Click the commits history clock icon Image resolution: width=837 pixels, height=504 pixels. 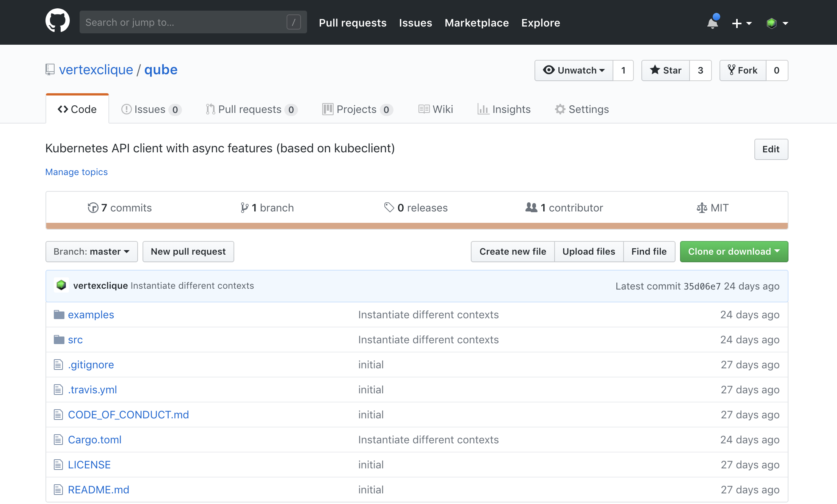[93, 208]
